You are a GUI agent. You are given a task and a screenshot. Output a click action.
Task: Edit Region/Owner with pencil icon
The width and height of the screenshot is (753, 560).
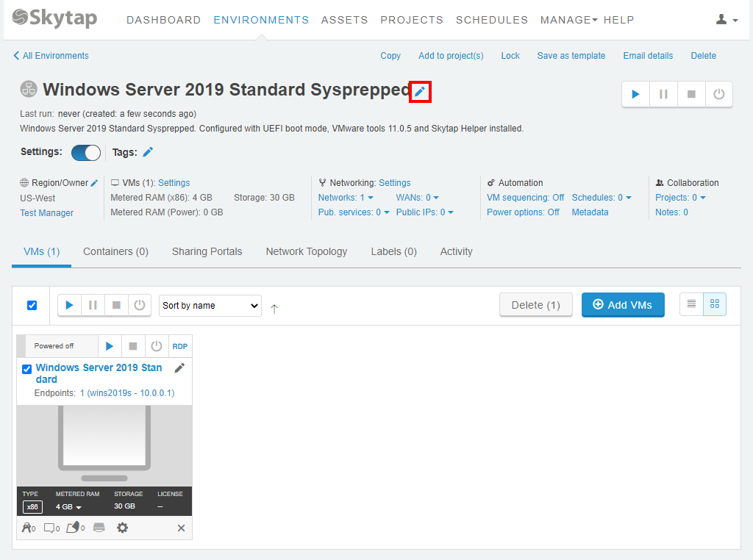(x=94, y=183)
